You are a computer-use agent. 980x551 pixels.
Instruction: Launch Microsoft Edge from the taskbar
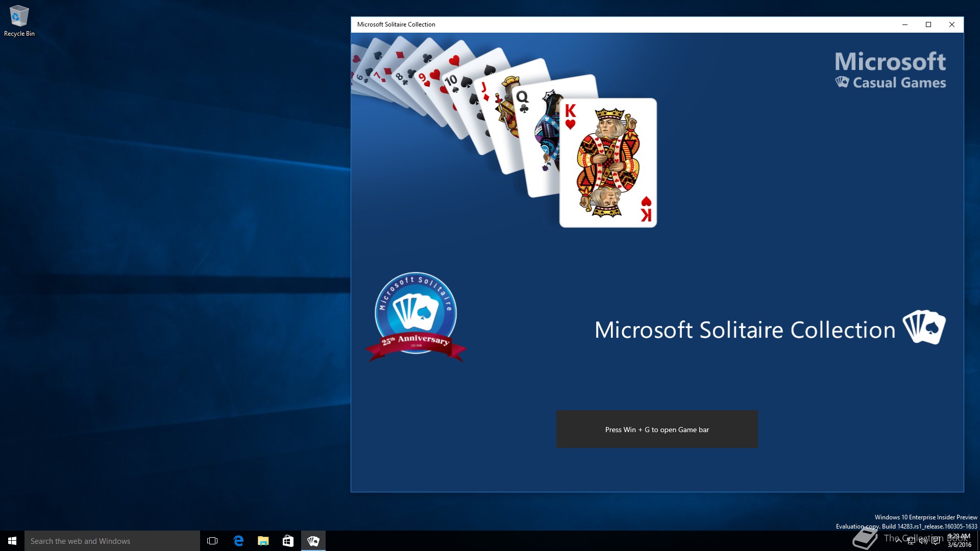tap(238, 541)
